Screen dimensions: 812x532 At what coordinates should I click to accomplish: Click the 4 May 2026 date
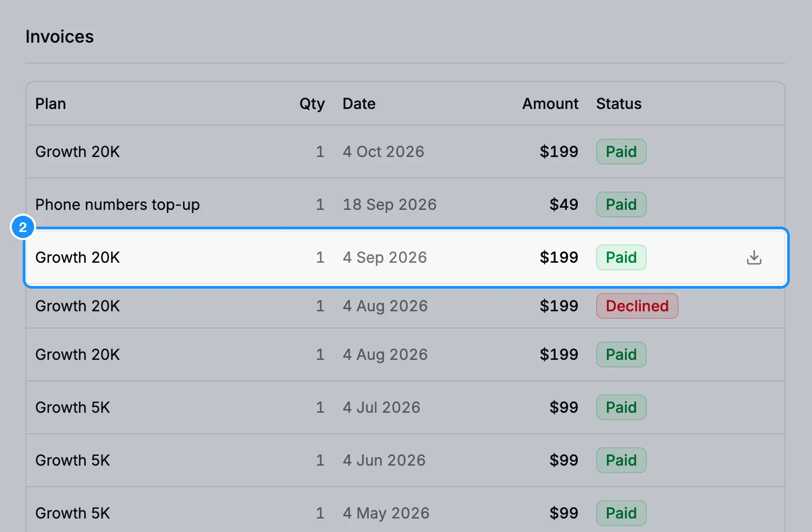[x=386, y=513]
